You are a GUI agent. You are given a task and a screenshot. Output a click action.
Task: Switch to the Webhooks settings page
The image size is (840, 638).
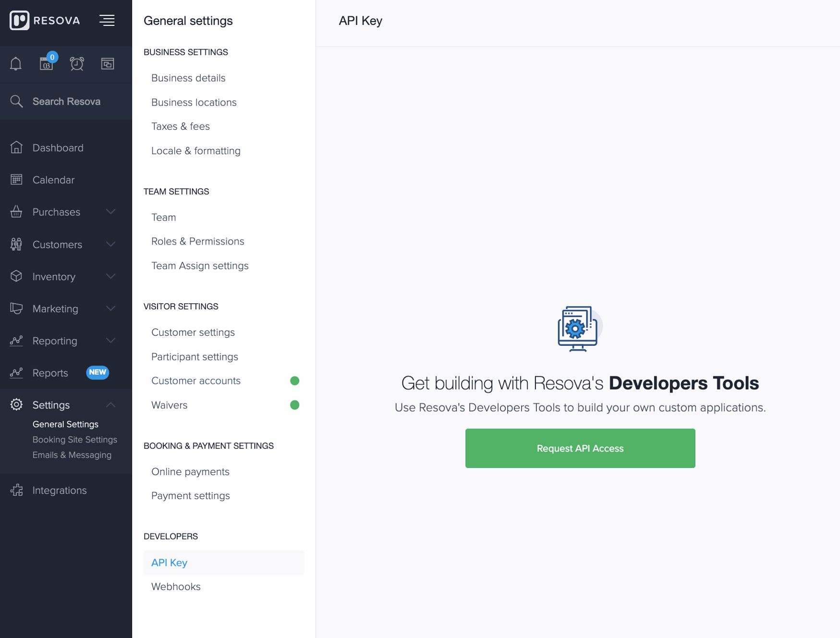coord(176,586)
